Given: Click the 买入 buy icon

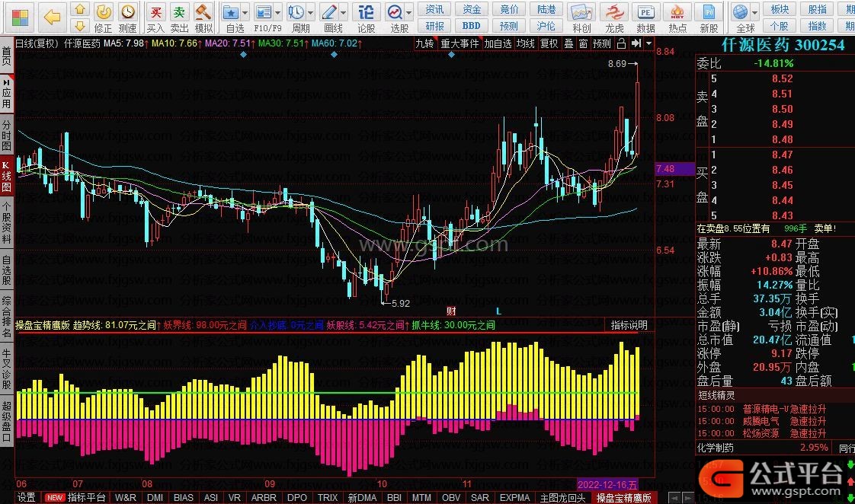Looking at the screenshot, I should point(155,18).
